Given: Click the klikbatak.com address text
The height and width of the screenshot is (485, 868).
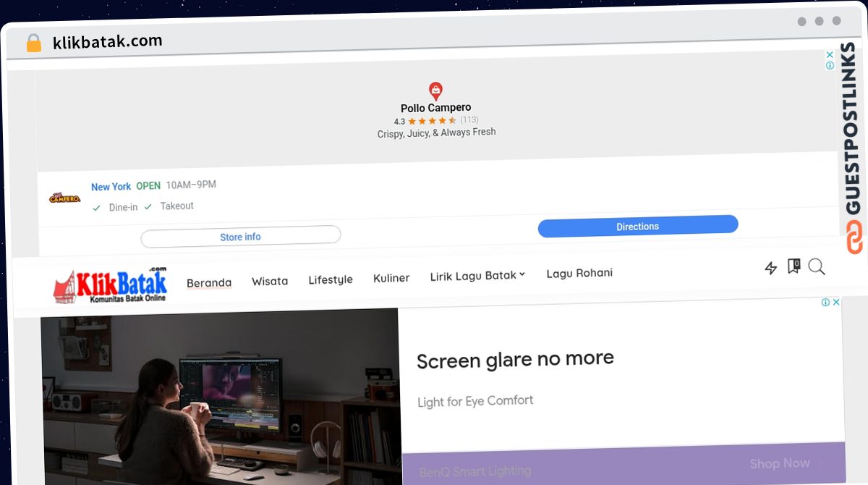Looking at the screenshot, I should pos(108,41).
